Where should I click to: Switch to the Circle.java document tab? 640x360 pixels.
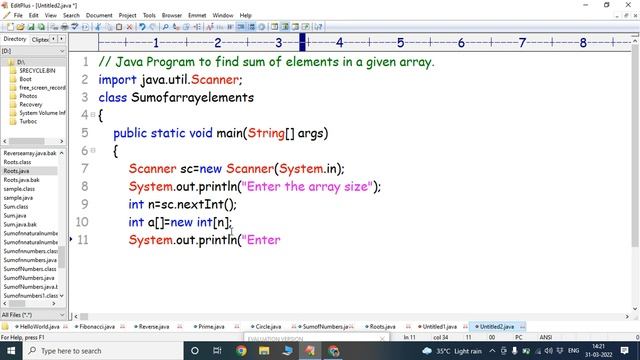tap(268, 327)
